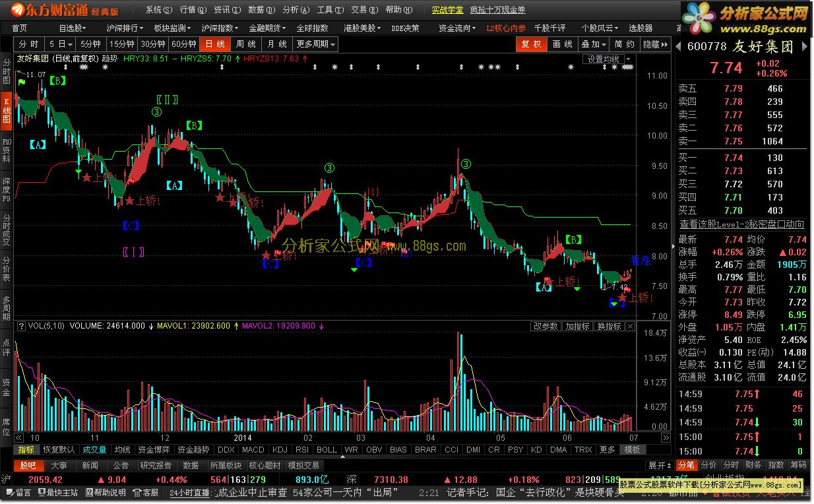This screenshot has height=504, width=814.
Task: Open 分价表 from the left sidebar
Action: point(7,270)
